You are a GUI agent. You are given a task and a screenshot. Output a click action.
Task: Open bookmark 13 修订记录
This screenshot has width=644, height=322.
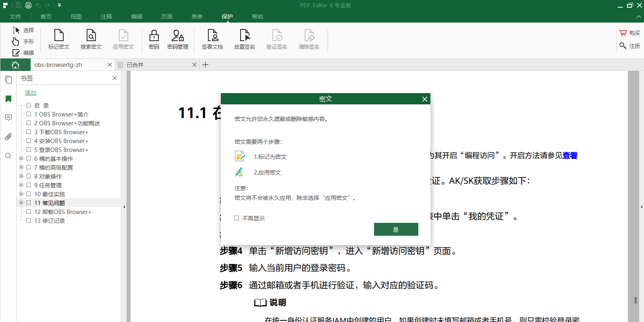[50, 221]
